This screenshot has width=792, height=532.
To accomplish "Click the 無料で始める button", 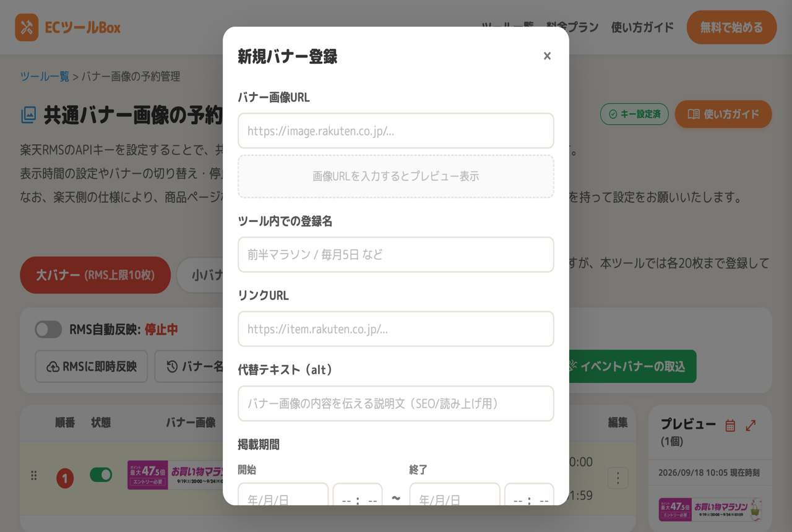I will click(x=731, y=27).
